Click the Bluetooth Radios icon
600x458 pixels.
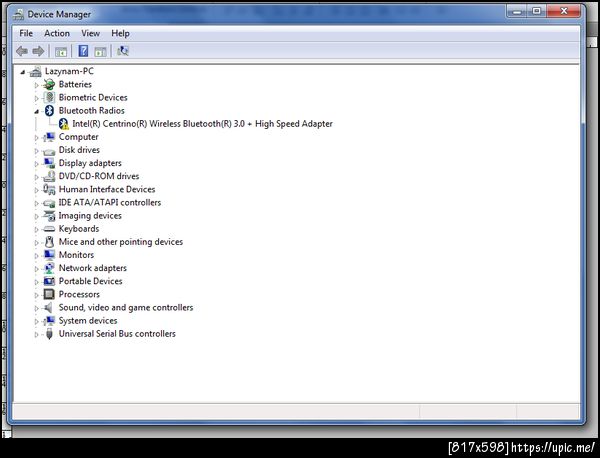point(49,111)
